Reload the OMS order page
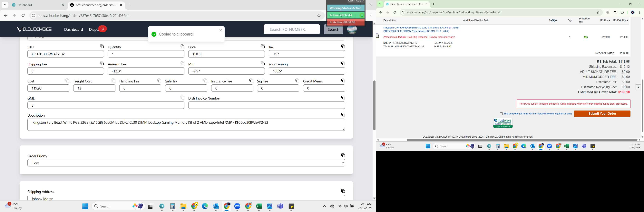 click(23, 16)
